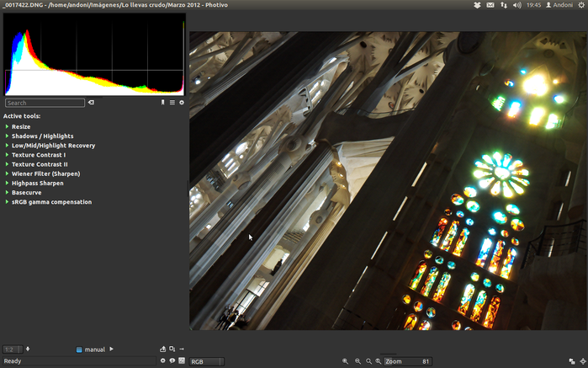Click in the tool Search field

click(45, 103)
